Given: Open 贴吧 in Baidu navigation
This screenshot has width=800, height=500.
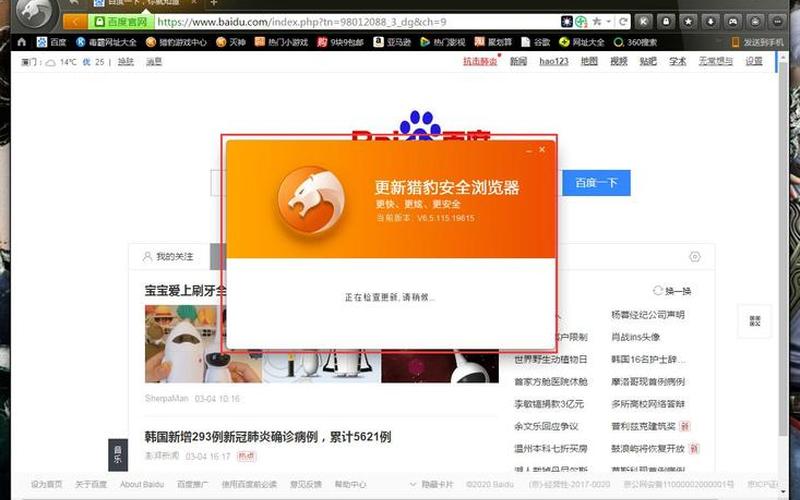Looking at the screenshot, I should (648, 61).
